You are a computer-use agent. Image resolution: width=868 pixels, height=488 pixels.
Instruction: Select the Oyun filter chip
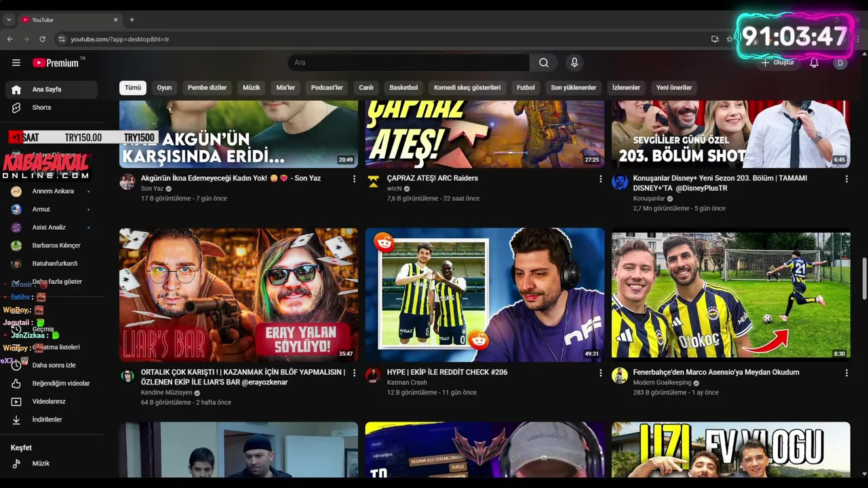[x=164, y=87]
